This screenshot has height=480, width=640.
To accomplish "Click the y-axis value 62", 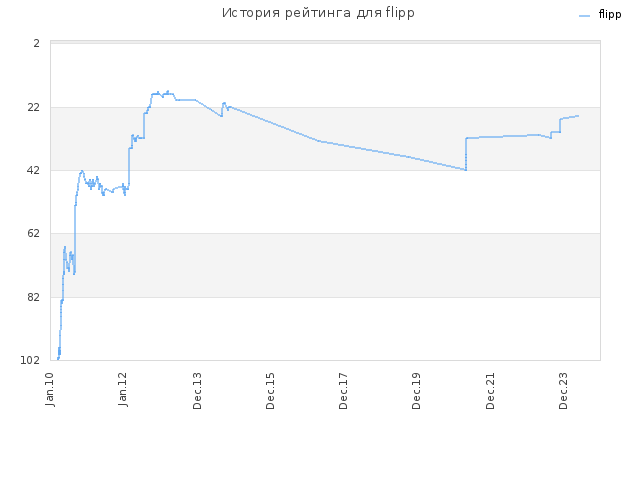I will click(x=33, y=233).
